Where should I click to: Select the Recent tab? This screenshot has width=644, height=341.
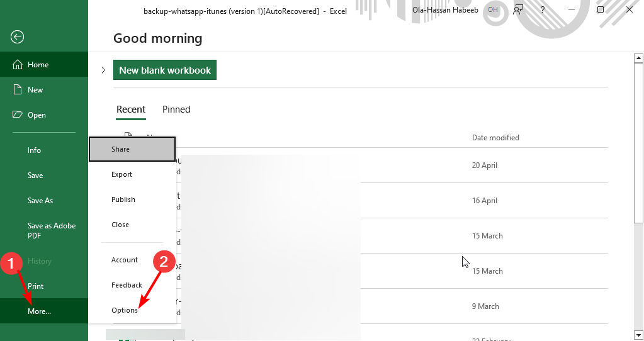[x=131, y=109]
